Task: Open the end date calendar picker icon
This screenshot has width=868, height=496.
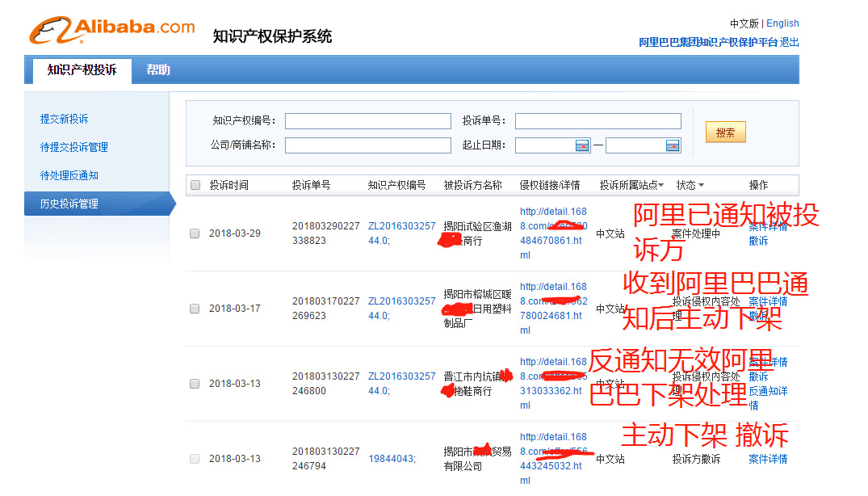Action: [674, 145]
